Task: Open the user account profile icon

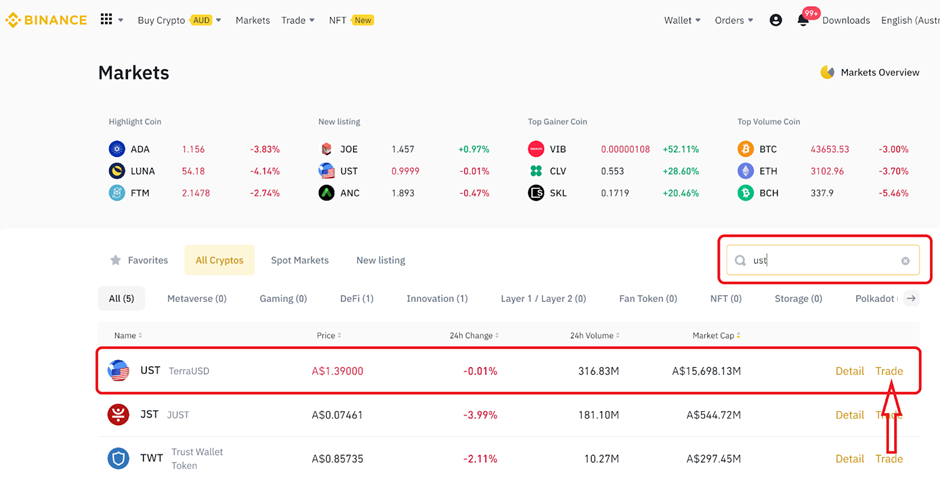Action: point(776,20)
